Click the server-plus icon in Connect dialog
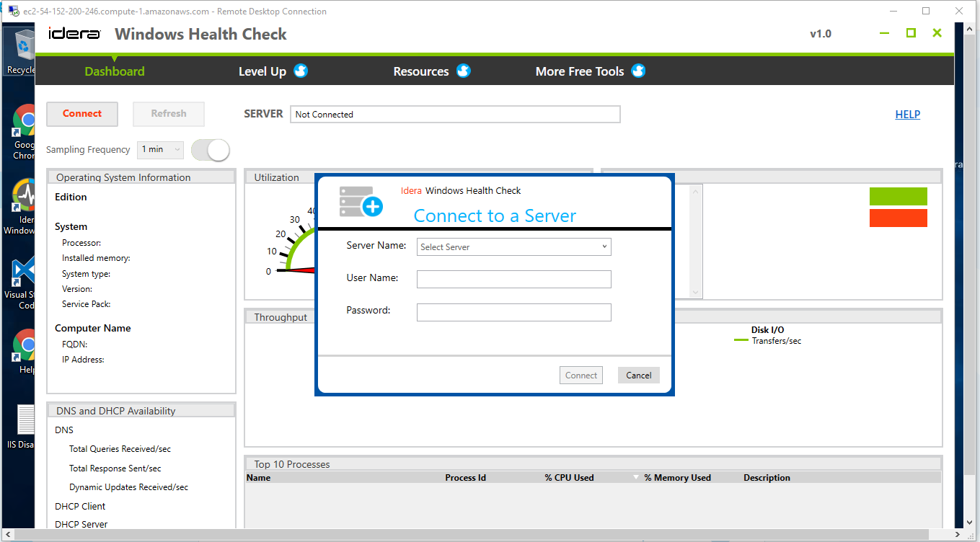 click(x=361, y=202)
